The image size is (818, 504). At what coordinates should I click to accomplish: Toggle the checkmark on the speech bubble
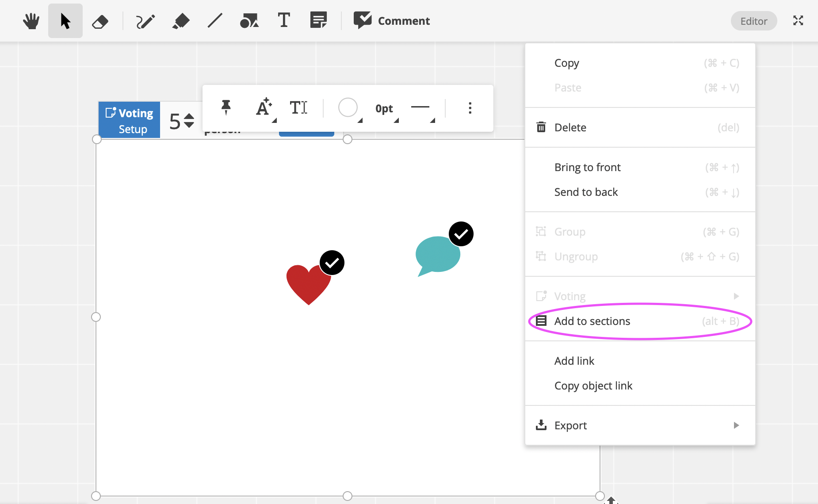tap(461, 234)
